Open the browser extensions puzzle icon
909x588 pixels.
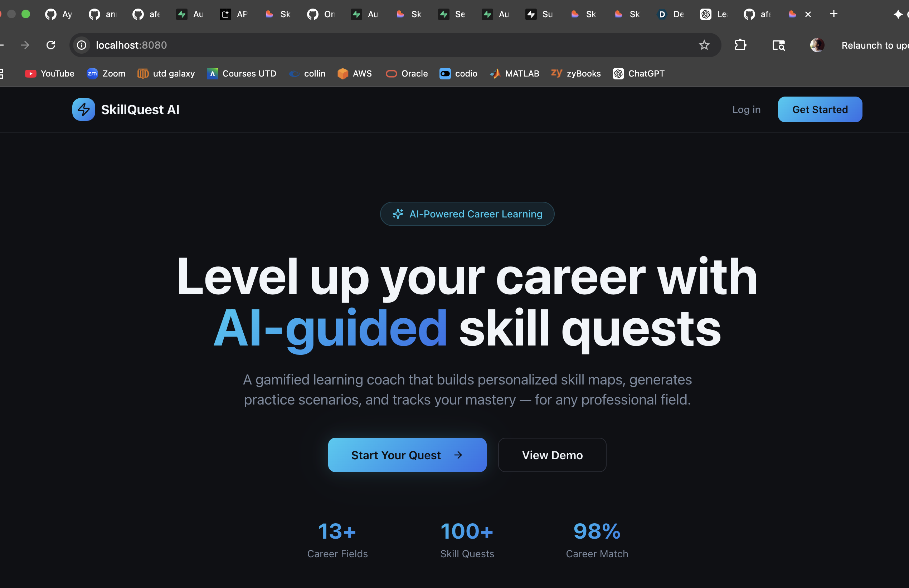click(x=740, y=45)
